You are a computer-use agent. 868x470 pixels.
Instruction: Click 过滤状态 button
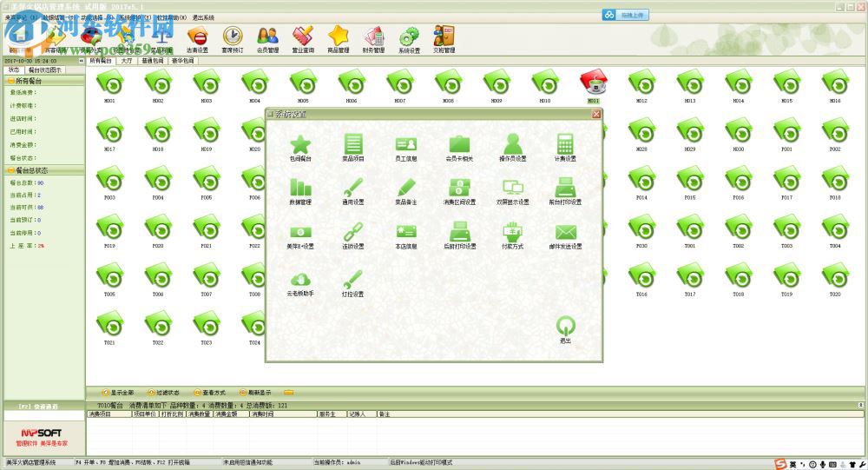coord(163,393)
